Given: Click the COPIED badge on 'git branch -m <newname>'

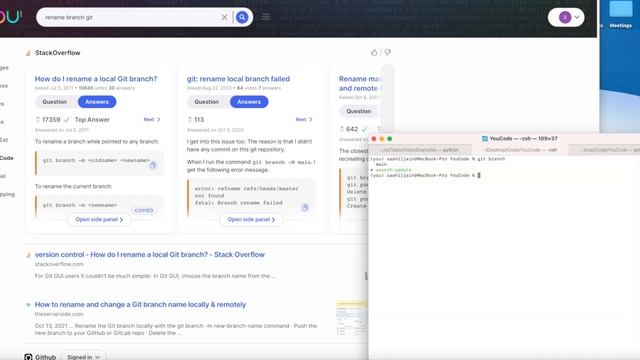Looking at the screenshot, I should (144, 210).
